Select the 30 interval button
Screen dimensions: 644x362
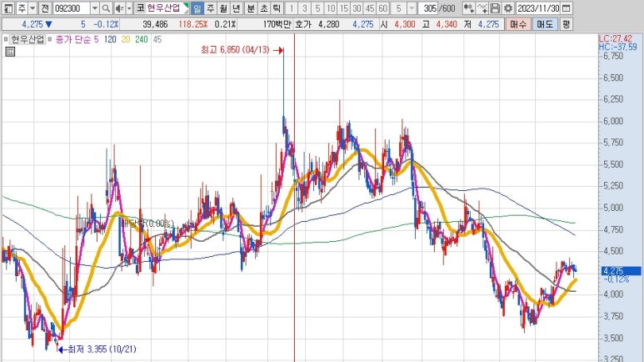click(357, 8)
